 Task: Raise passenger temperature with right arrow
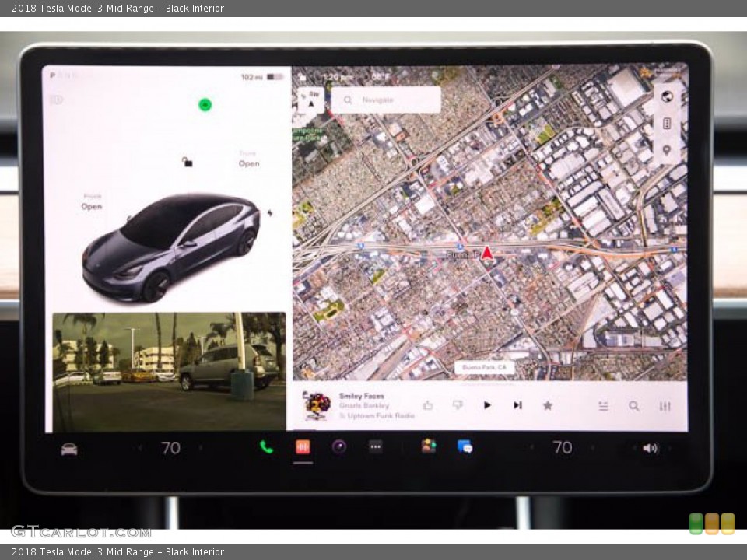point(593,448)
